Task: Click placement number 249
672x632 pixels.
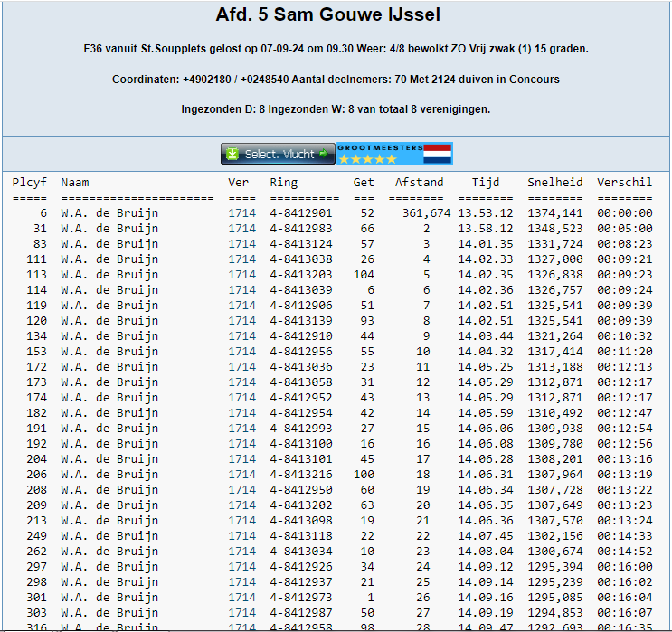Action: [36, 536]
